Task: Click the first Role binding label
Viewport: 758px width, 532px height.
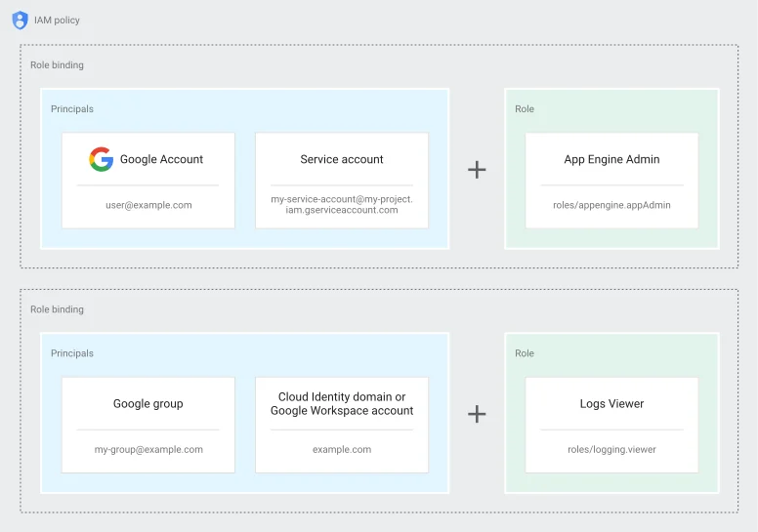Action: coord(57,64)
